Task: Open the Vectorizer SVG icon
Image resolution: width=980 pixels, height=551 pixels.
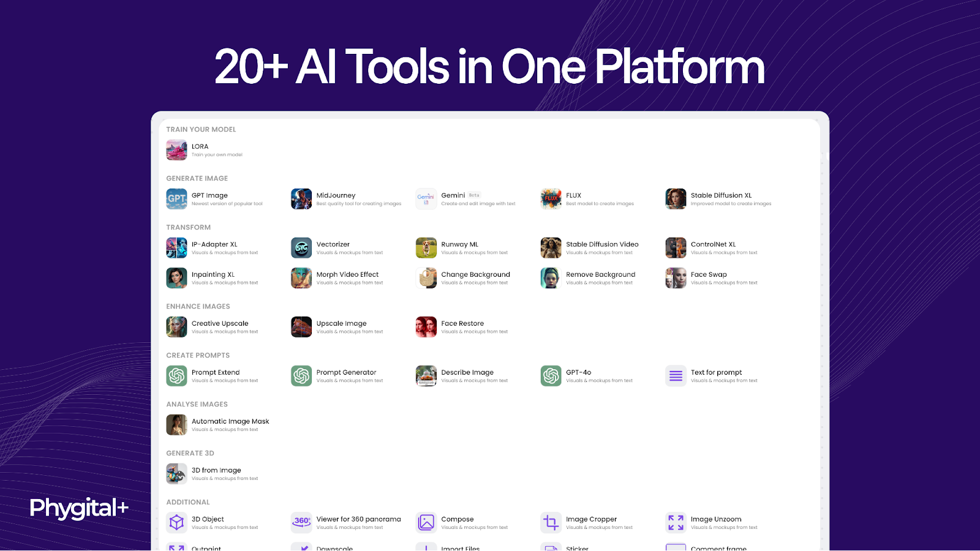Action: tap(301, 248)
